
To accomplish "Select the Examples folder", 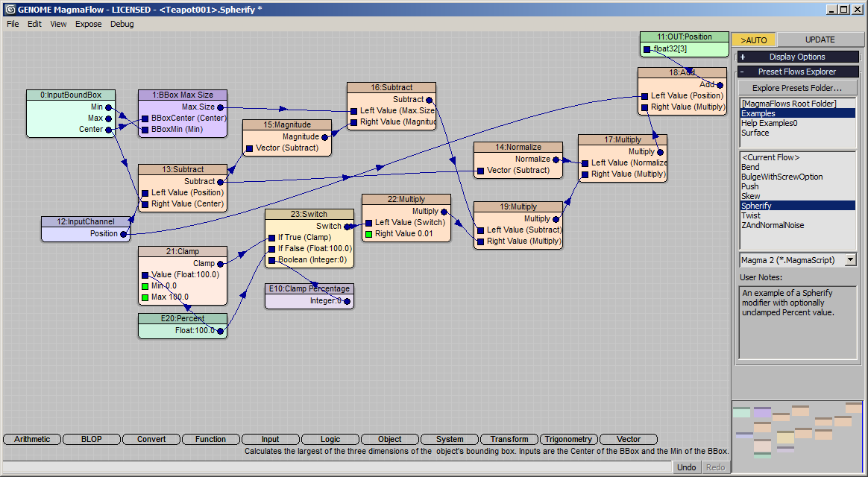I will [x=797, y=113].
